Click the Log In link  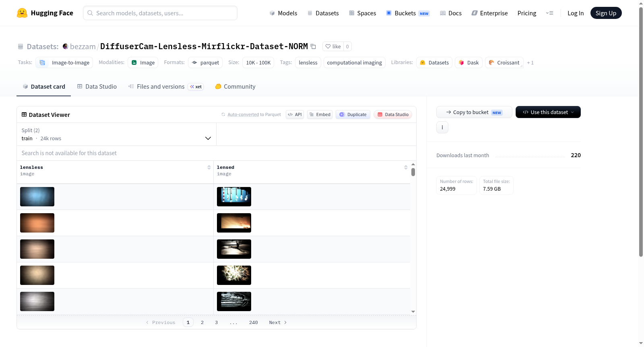click(576, 13)
